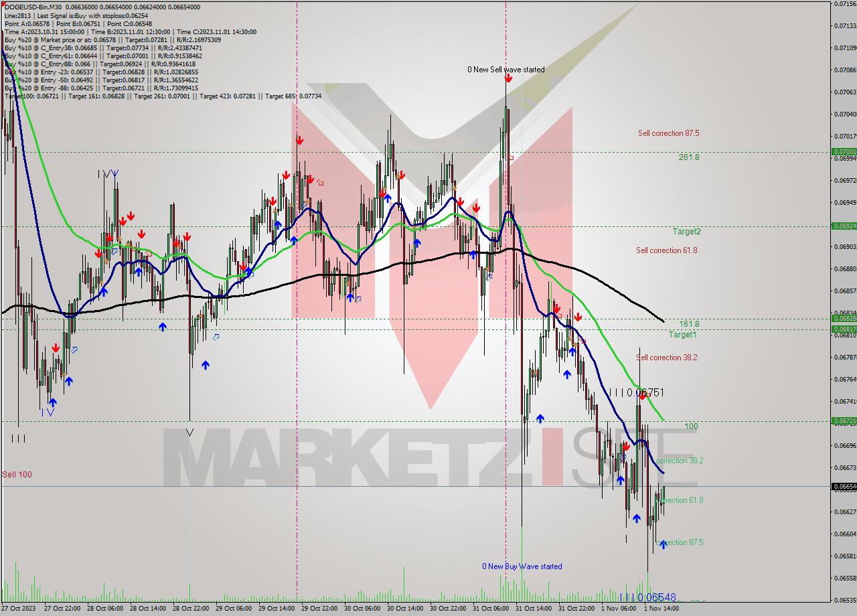The height and width of the screenshot is (616, 857).
Task: Click the green '100' level label
Action: pos(692,427)
